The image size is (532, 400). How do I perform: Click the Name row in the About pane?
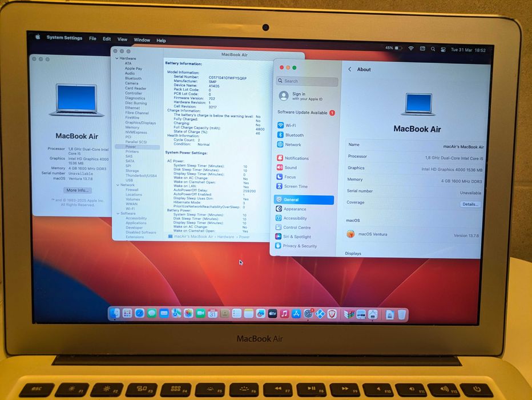[x=416, y=145]
